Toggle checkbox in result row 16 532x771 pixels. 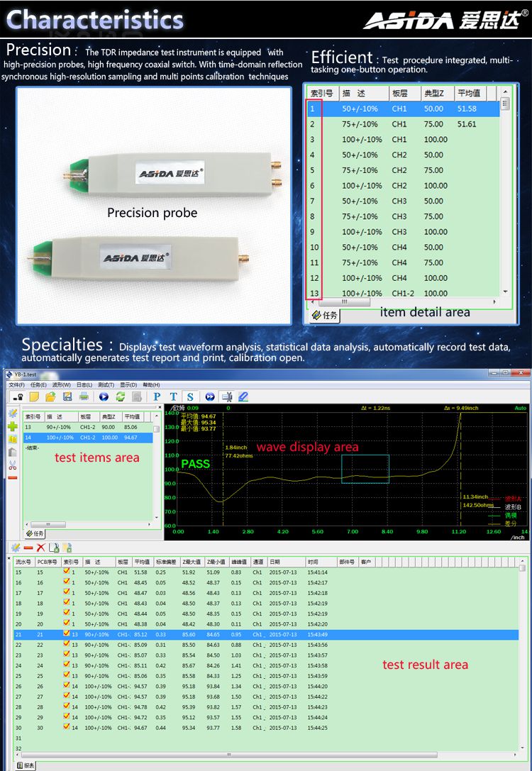(x=67, y=582)
